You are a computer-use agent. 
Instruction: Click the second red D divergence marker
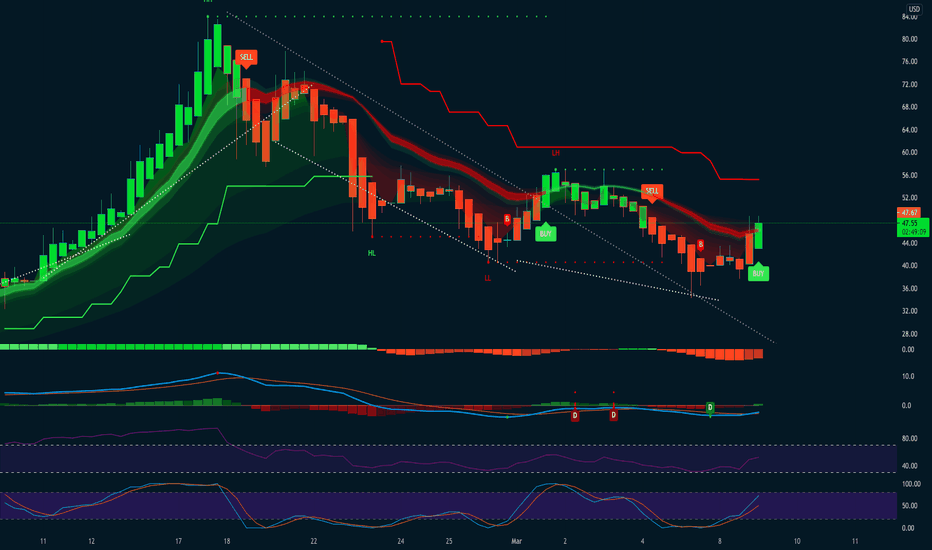(x=613, y=415)
